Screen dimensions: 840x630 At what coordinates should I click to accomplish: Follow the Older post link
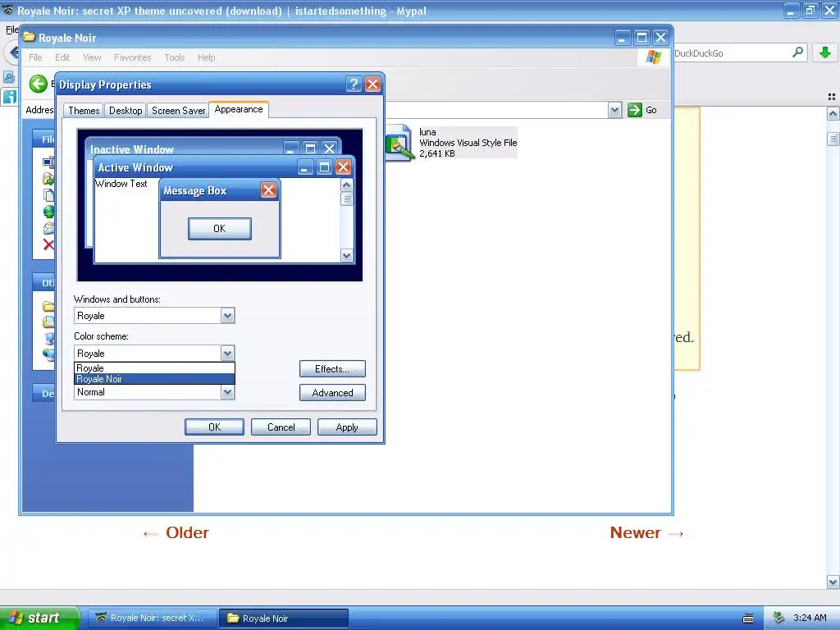pyautogui.click(x=176, y=532)
